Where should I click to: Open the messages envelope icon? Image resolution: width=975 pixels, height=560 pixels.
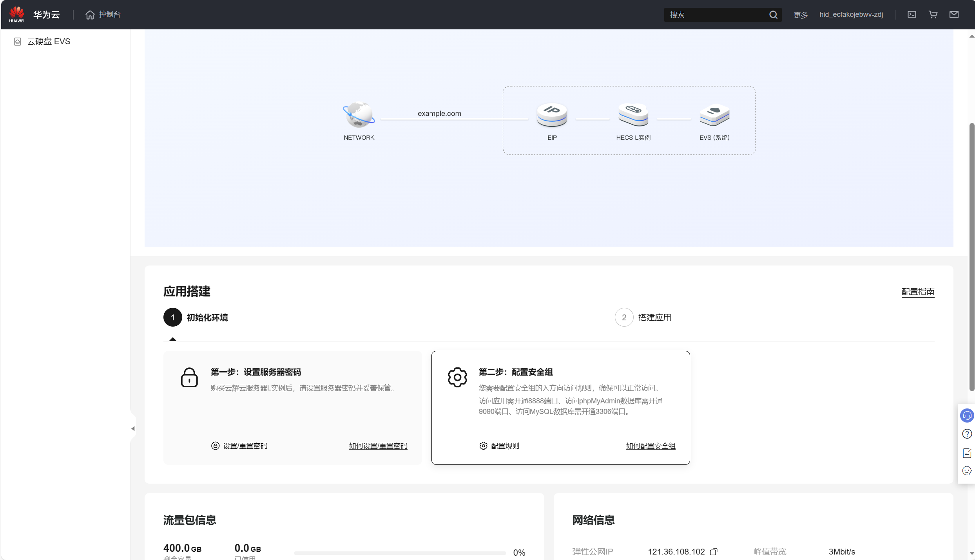point(954,14)
